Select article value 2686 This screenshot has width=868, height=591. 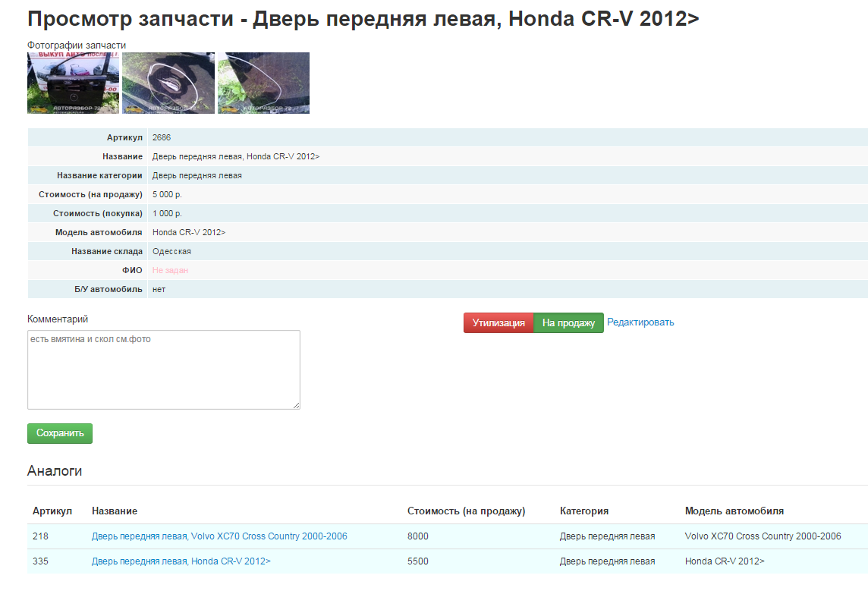pos(162,137)
